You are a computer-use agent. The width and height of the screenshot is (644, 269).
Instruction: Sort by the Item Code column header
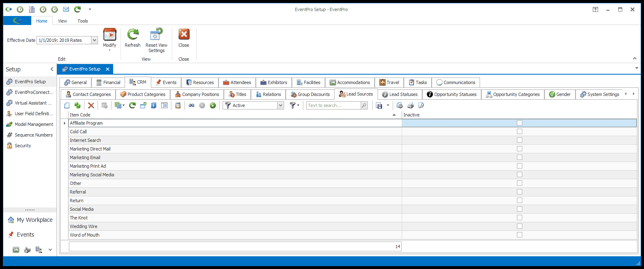tap(235, 115)
